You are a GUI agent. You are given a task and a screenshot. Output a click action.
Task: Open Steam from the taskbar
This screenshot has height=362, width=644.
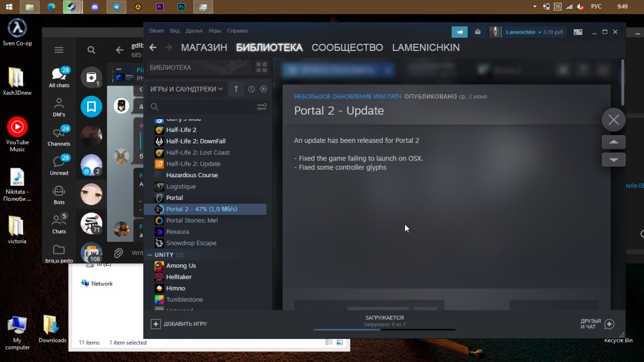(x=72, y=7)
